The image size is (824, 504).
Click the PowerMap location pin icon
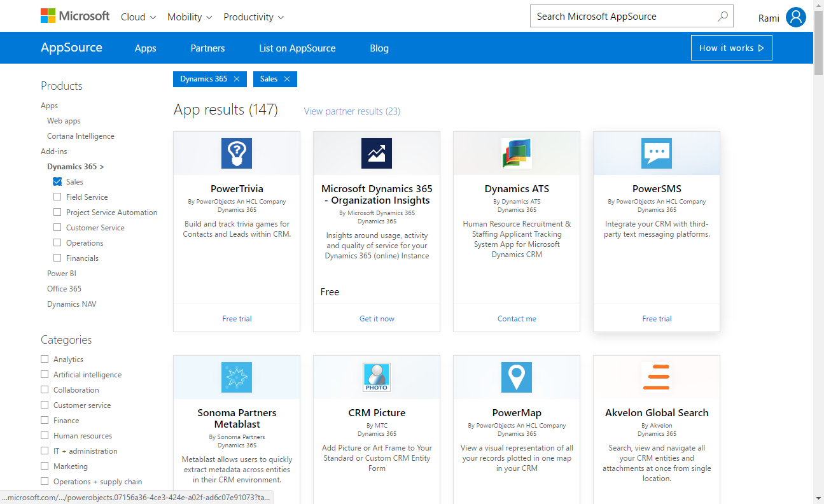(517, 377)
